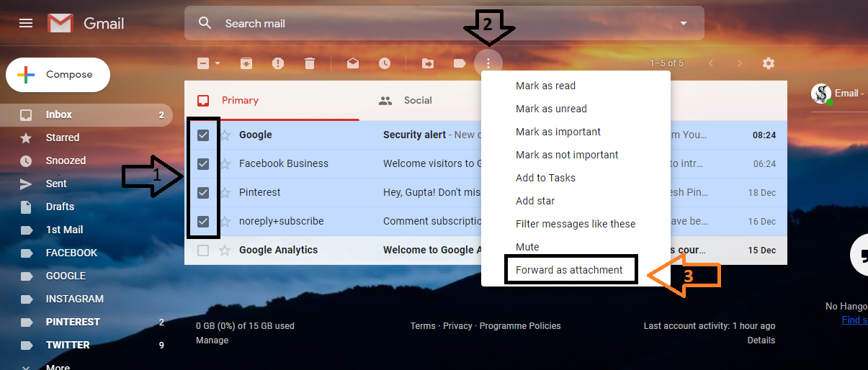The width and height of the screenshot is (868, 370).
Task: Star the Pinterest email
Action: pos(225,192)
